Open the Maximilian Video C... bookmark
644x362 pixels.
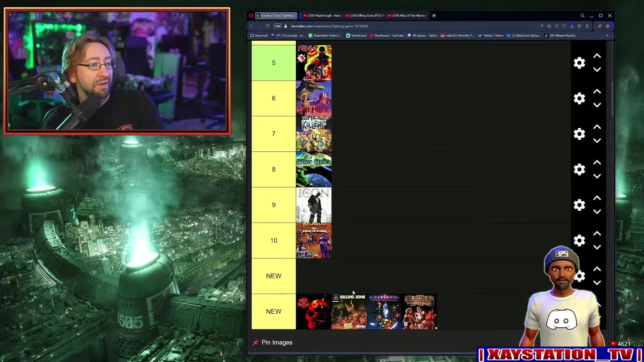click(325, 36)
